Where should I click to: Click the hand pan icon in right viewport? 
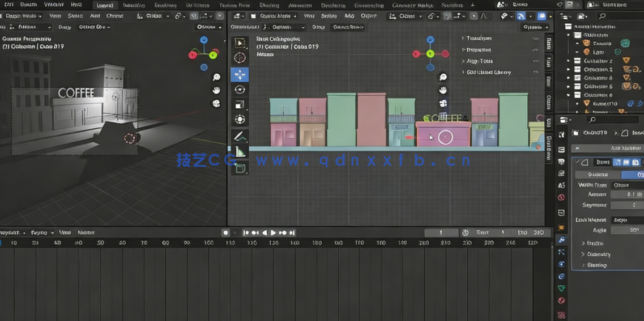[443, 90]
